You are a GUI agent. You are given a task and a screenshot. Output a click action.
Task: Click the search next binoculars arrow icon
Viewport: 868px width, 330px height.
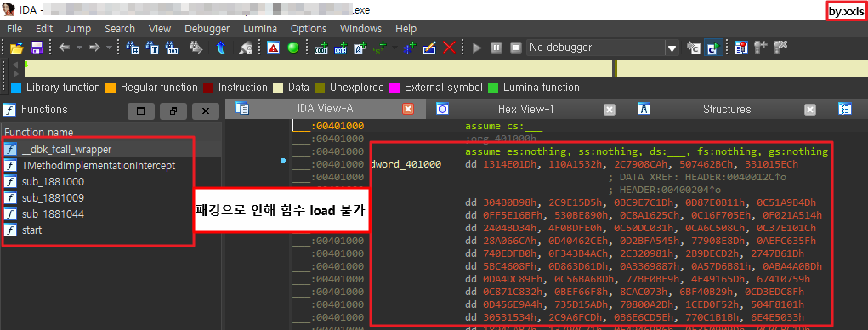pos(196,48)
